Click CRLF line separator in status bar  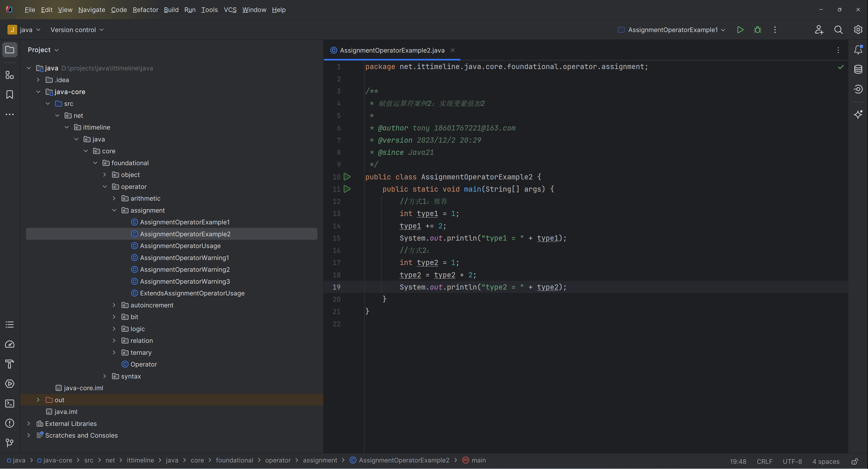click(764, 461)
